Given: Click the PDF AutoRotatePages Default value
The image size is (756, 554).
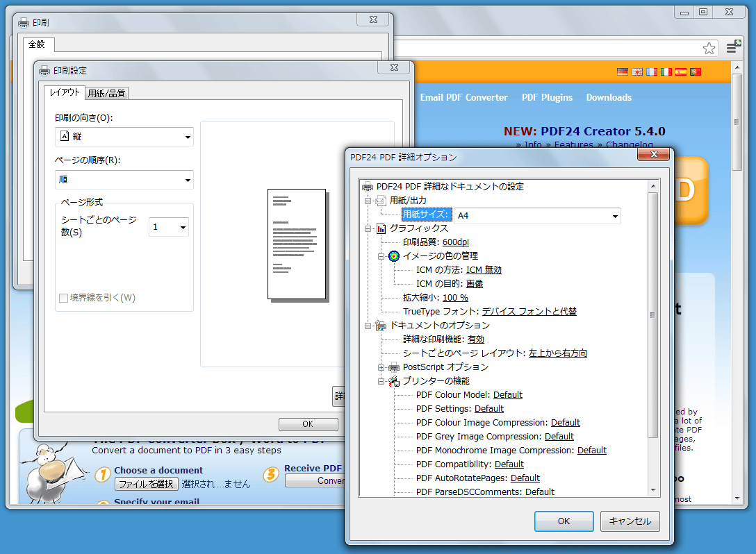Looking at the screenshot, I should pyautogui.click(x=525, y=478).
